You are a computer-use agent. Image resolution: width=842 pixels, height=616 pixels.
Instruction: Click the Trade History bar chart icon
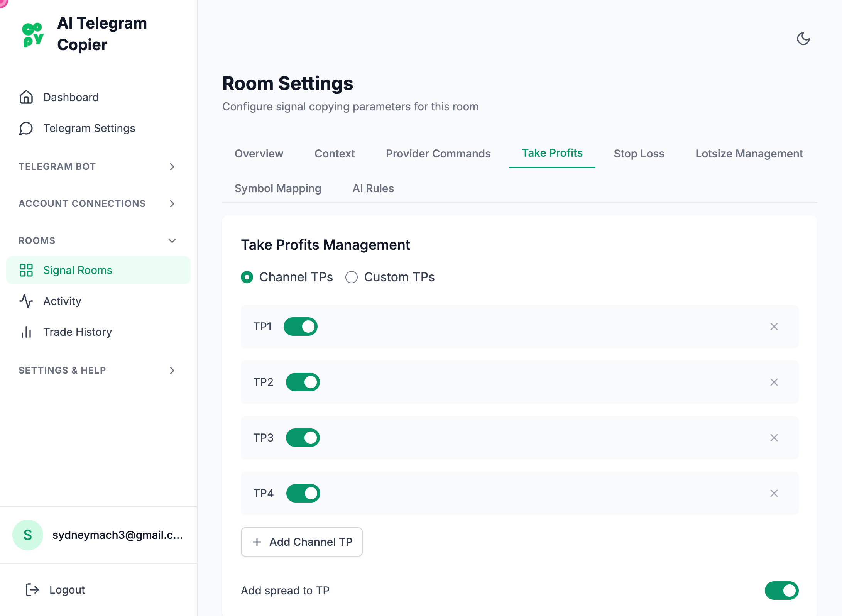(26, 332)
